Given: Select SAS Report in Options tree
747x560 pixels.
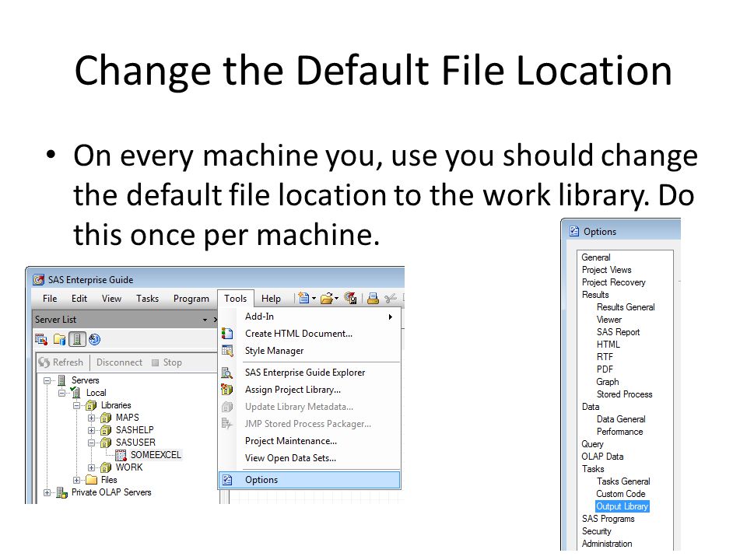Looking at the screenshot, I should point(618,332).
